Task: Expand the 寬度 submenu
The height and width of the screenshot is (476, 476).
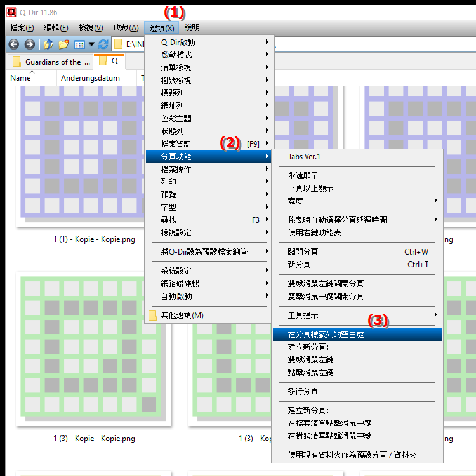Action: pyautogui.click(x=357, y=201)
